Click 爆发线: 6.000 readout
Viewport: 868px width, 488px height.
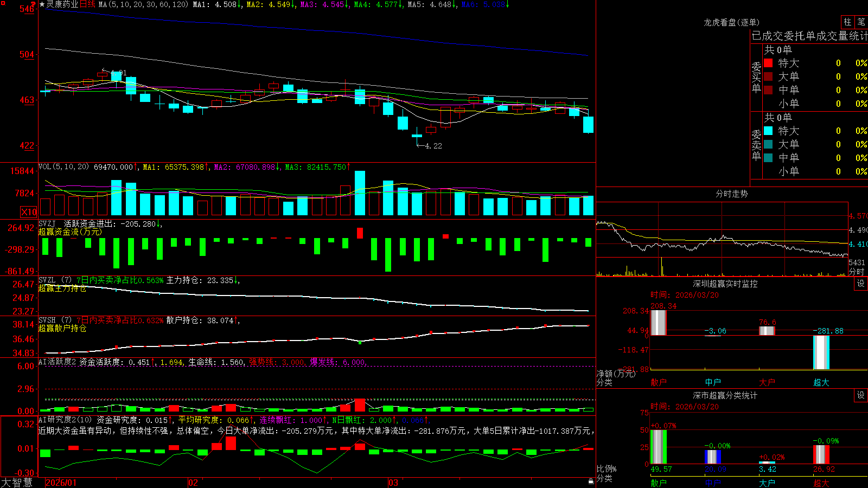(338, 362)
